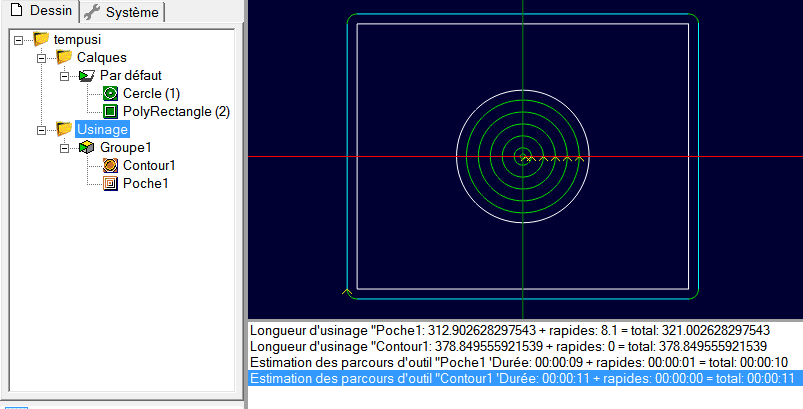This screenshot has height=409, width=803.
Task: Select PolyRectangle (2) in the tree
Action: point(177,112)
